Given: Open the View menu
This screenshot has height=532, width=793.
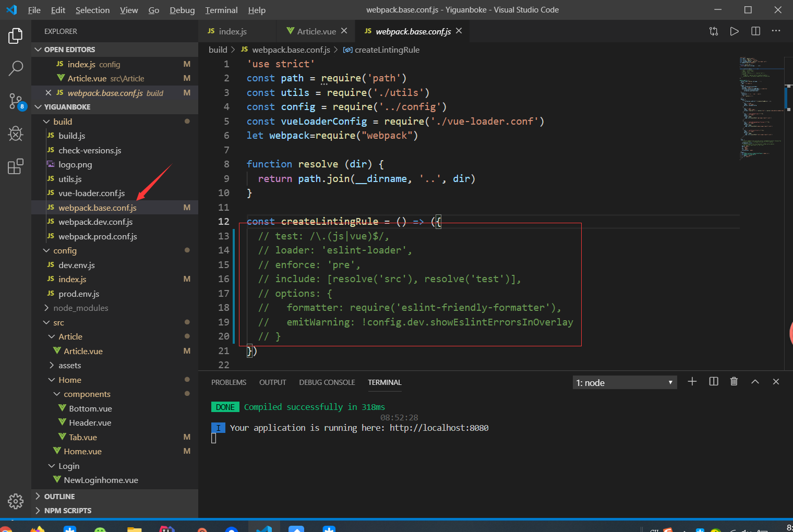Looking at the screenshot, I should (x=129, y=10).
